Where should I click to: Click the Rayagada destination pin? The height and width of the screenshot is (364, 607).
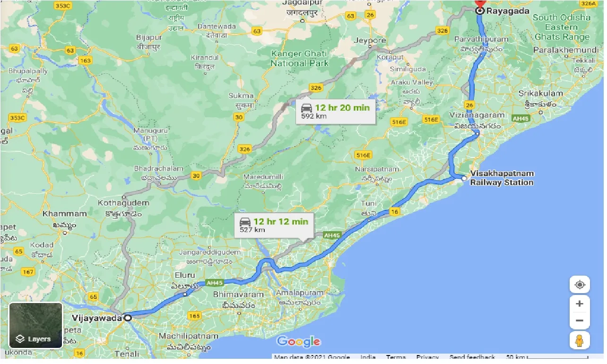coord(480,7)
